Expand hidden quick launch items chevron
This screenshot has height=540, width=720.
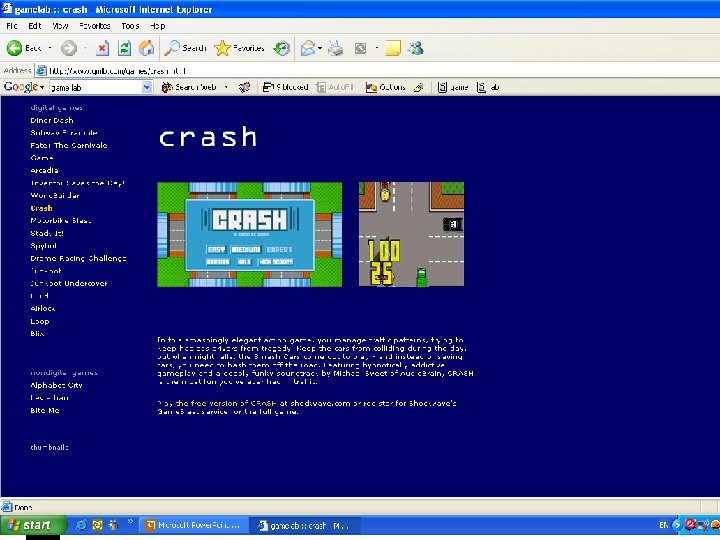(x=130, y=521)
